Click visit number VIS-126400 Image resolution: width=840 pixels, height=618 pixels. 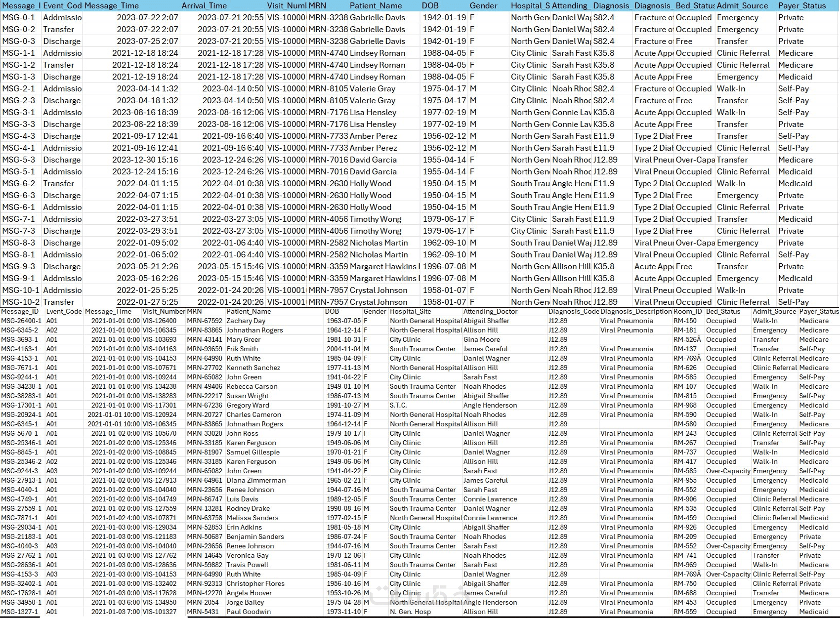[160, 321]
